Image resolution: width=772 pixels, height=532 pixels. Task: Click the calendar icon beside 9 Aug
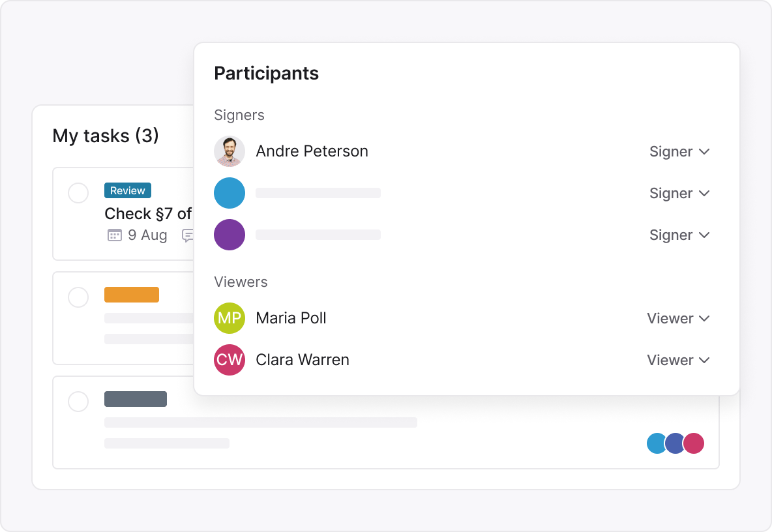click(114, 235)
